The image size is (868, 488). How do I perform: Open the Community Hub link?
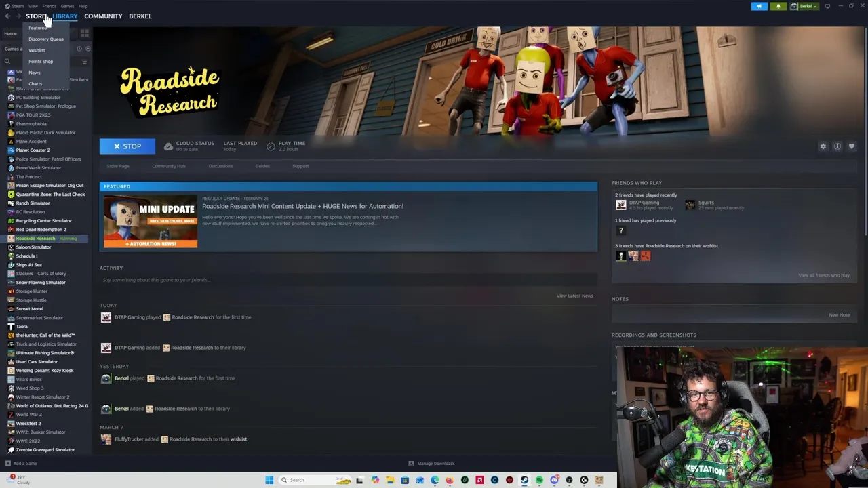pos(169,166)
